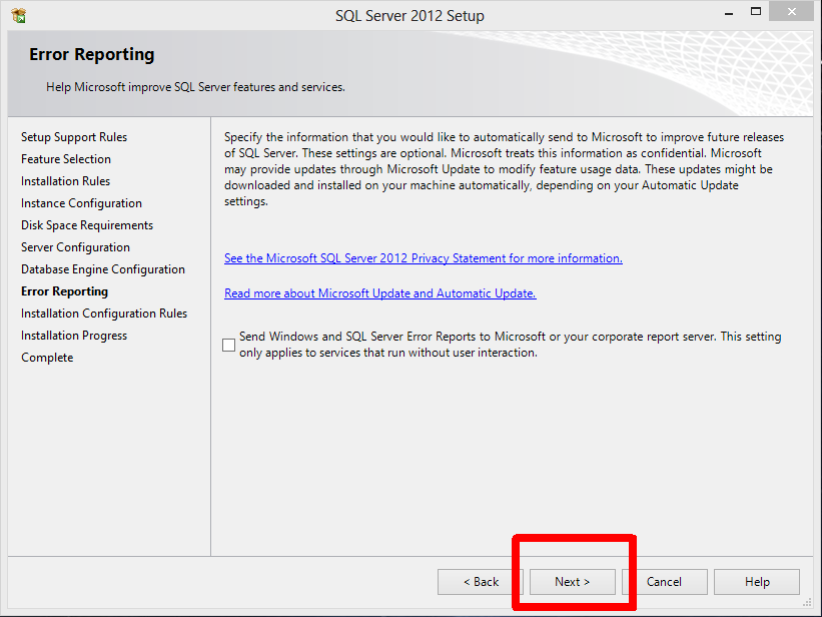Select the Server Configuration step
Viewport: 822px width, 617px height.
point(75,247)
